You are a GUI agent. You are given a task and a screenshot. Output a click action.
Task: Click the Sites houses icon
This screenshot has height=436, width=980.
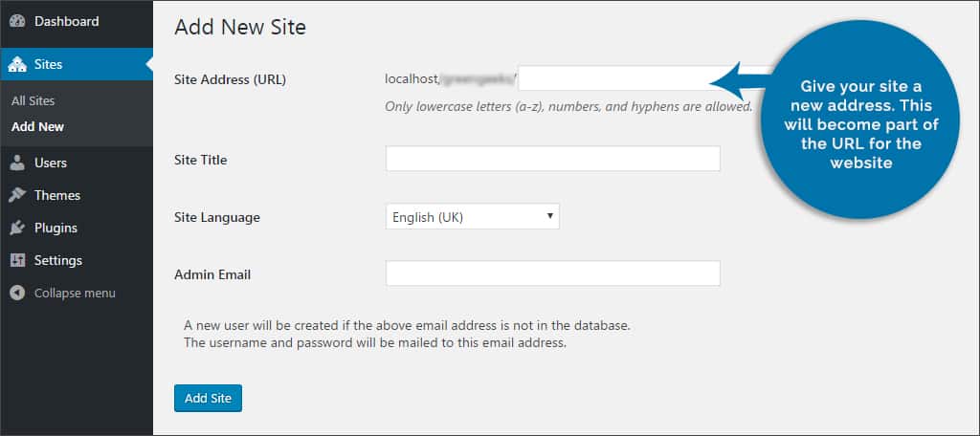(x=17, y=65)
